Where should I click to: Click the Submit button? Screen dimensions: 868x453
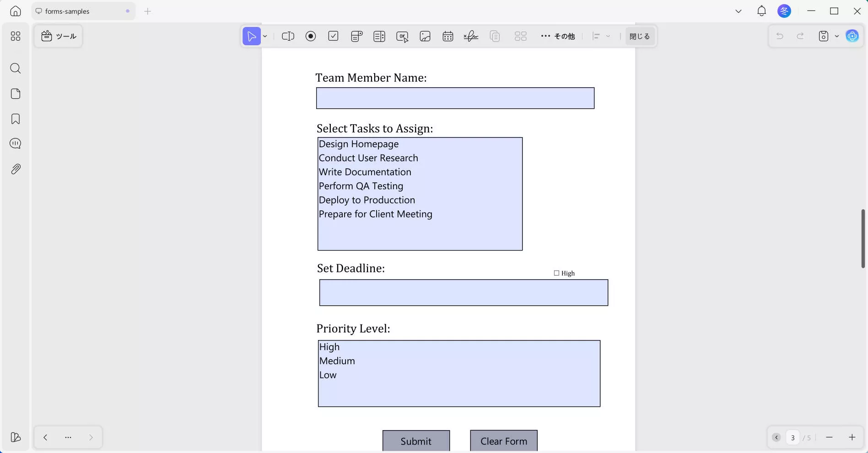coord(416,441)
